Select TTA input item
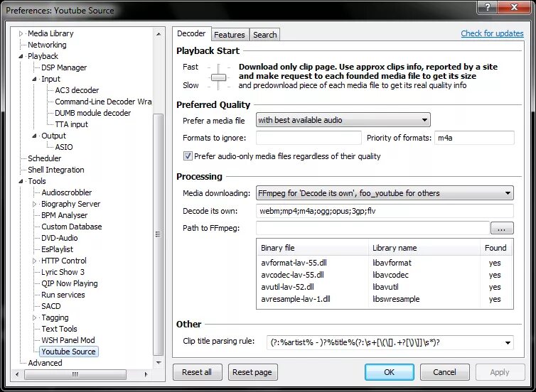This screenshot has width=536, height=392. [72, 124]
